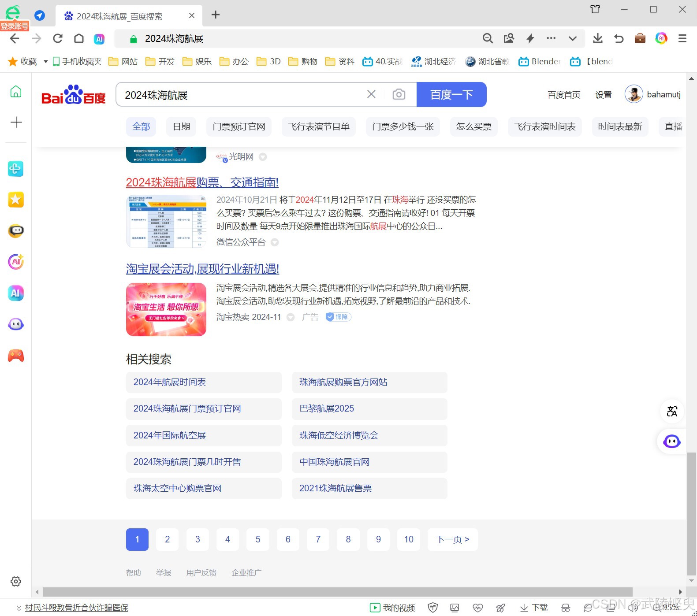Select the 门票预订官网 filter tab

(x=239, y=127)
